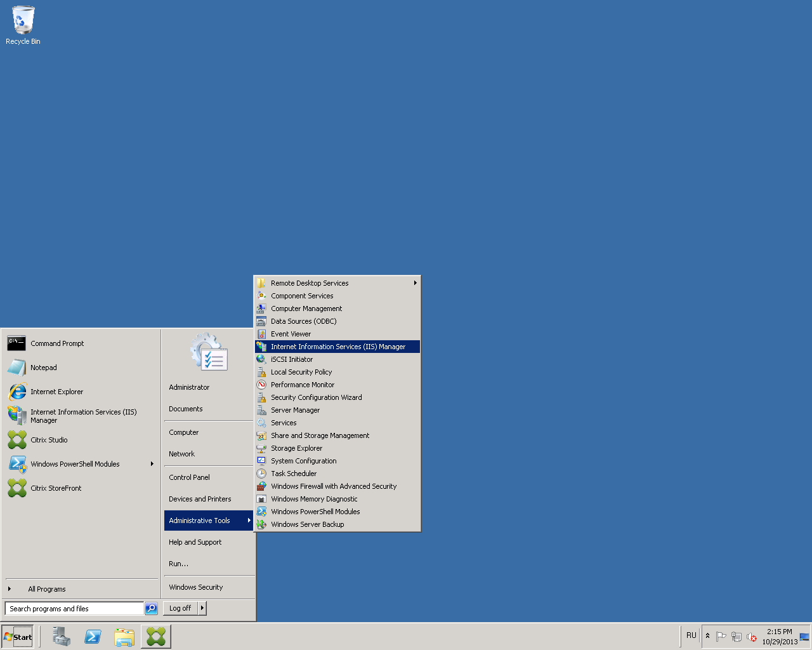Open Component Services in Administrative Tools

(337, 296)
